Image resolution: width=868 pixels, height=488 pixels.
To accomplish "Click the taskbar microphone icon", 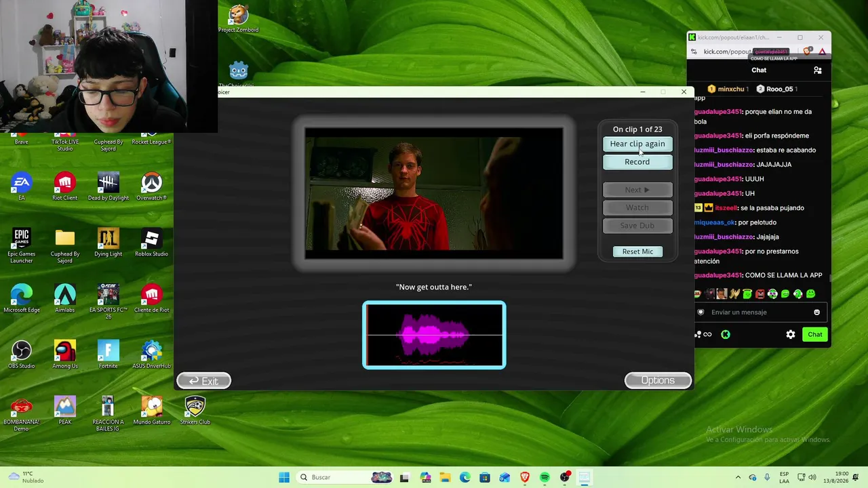I will [767, 477].
